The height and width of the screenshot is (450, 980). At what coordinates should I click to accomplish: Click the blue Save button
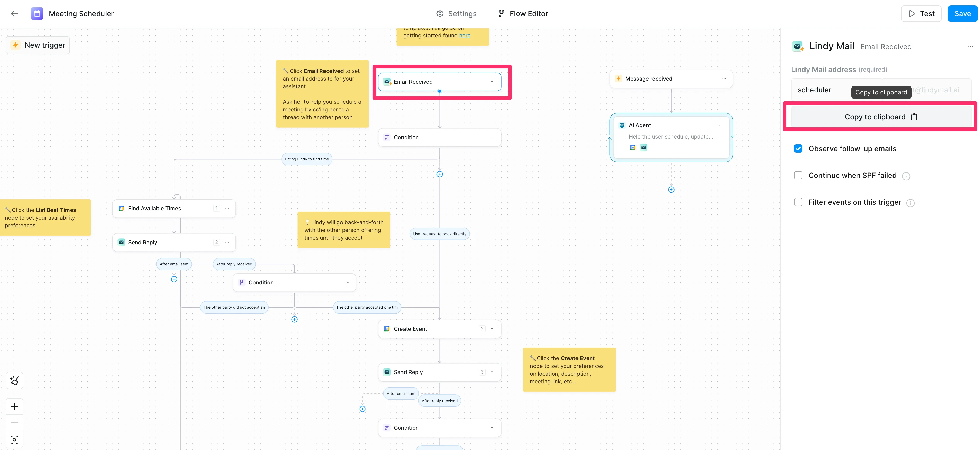[962, 14]
